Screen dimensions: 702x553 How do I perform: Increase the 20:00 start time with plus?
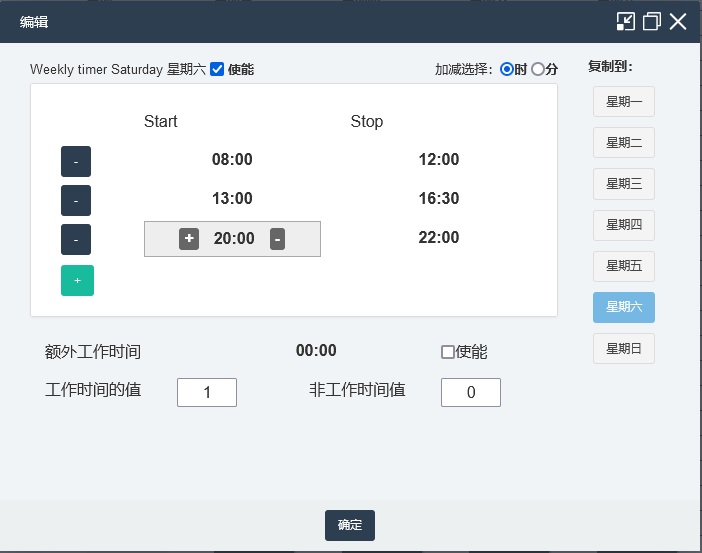189,239
